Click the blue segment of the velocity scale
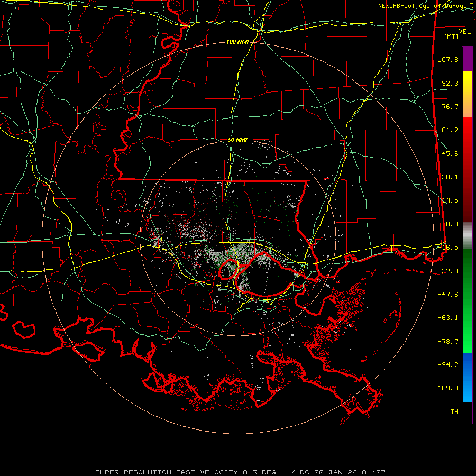The width and height of the screenshot is (476, 476). pyautogui.click(x=467, y=377)
